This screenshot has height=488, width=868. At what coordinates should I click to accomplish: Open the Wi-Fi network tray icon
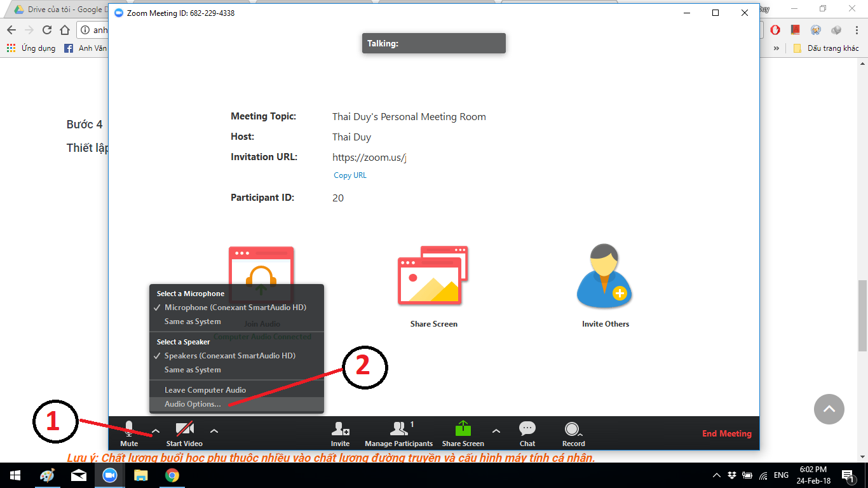click(x=763, y=475)
